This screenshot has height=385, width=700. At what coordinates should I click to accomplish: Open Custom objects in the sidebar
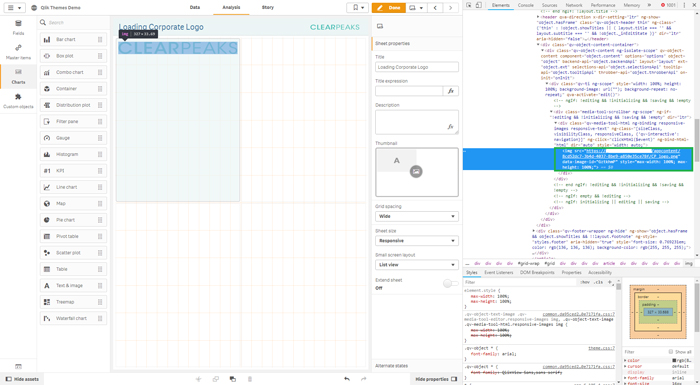click(18, 101)
